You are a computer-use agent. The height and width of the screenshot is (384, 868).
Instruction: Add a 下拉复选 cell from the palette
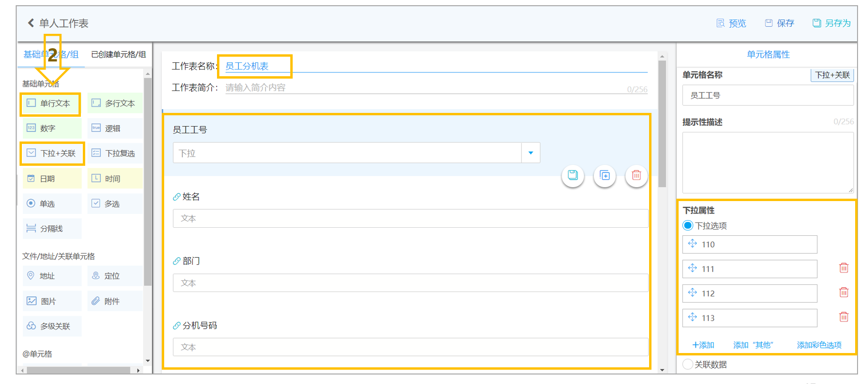tap(115, 153)
